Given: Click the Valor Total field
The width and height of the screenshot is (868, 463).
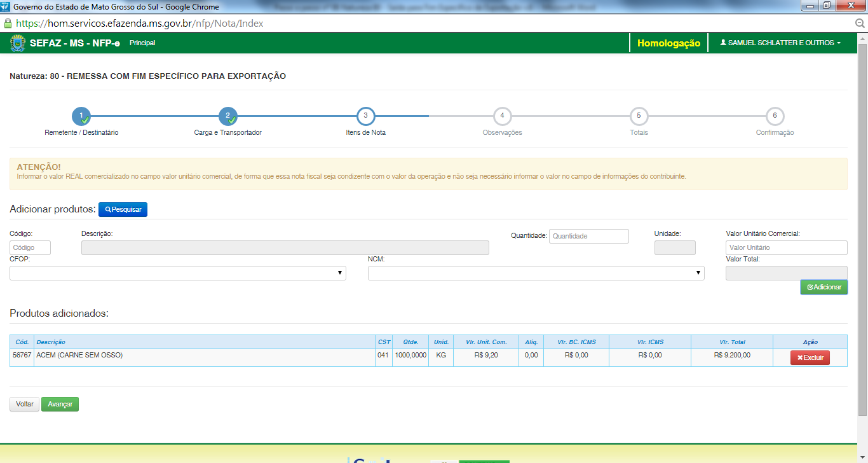Looking at the screenshot, I should [x=787, y=273].
